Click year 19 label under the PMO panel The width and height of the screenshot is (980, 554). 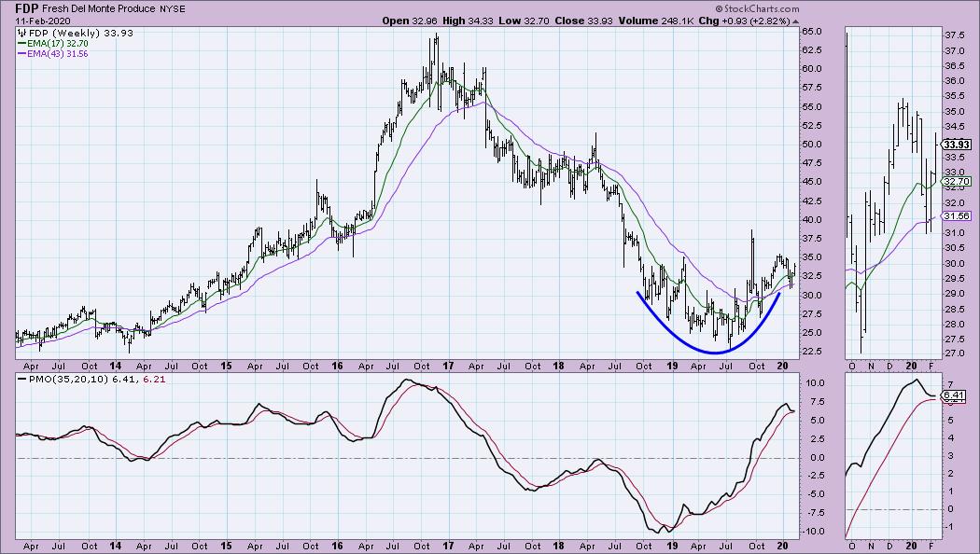(x=672, y=546)
